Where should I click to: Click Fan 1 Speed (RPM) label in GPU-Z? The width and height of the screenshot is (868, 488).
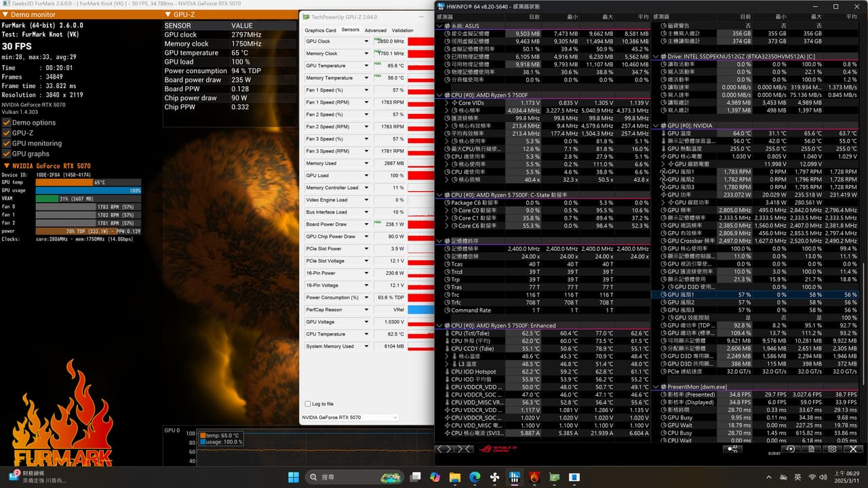tap(329, 102)
